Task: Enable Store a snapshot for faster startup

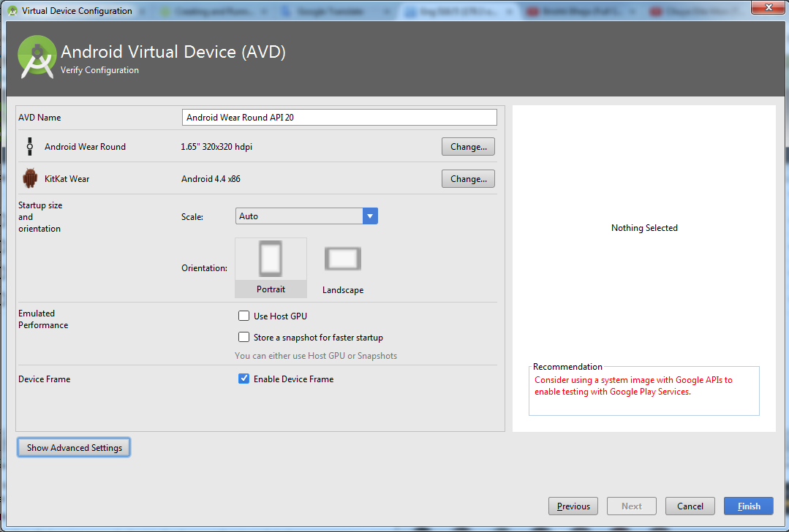Action: point(244,337)
